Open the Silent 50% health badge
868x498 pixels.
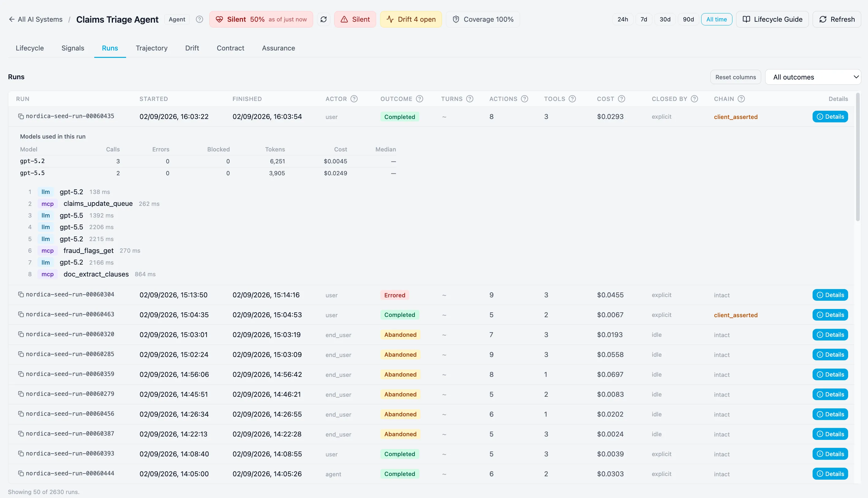[x=261, y=19]
